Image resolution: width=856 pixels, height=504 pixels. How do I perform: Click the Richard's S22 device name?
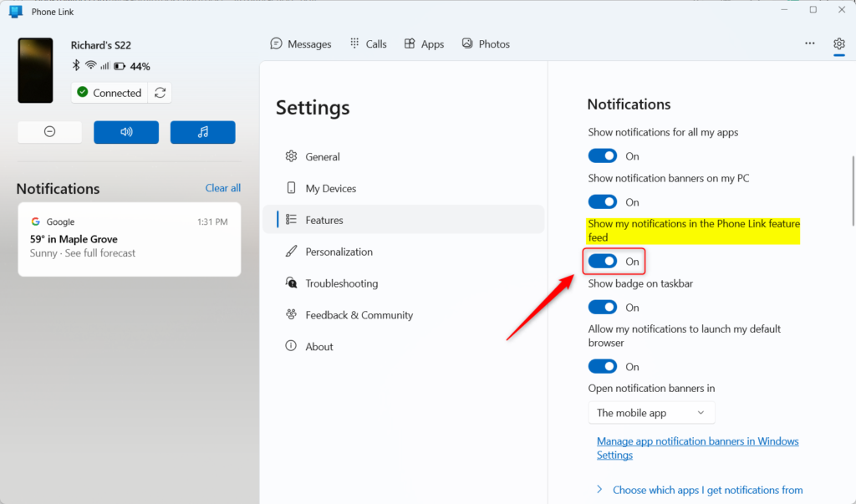click(x=101, y=45)
